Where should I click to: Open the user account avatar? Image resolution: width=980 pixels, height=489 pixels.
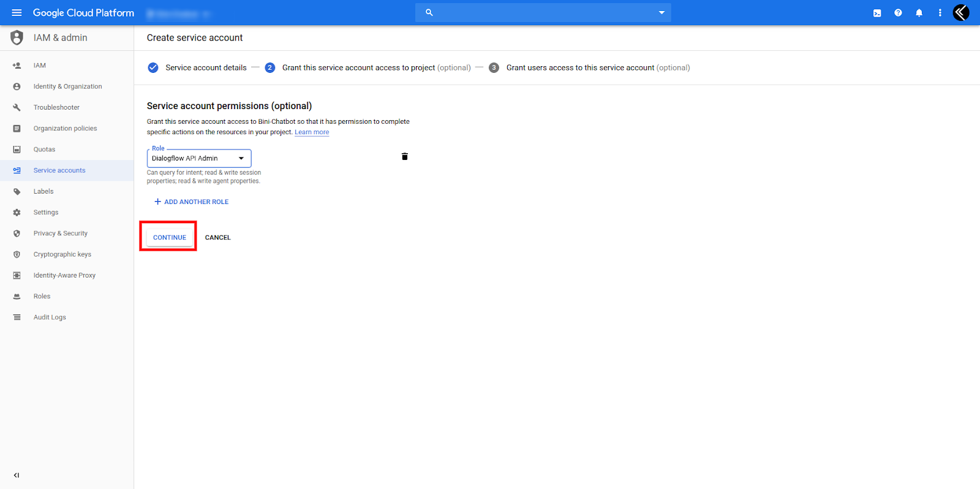tap(961, 12)
